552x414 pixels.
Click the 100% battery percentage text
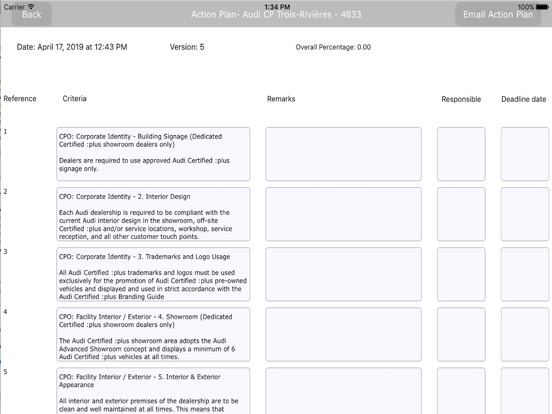pos(526,7)
